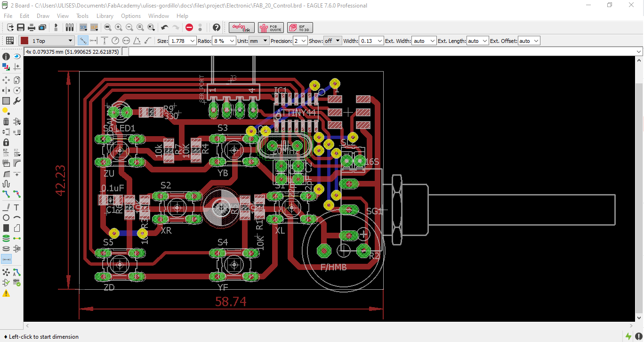Open the Size dropdown
This screenshot has width=644, height=342.
[183, 41]
